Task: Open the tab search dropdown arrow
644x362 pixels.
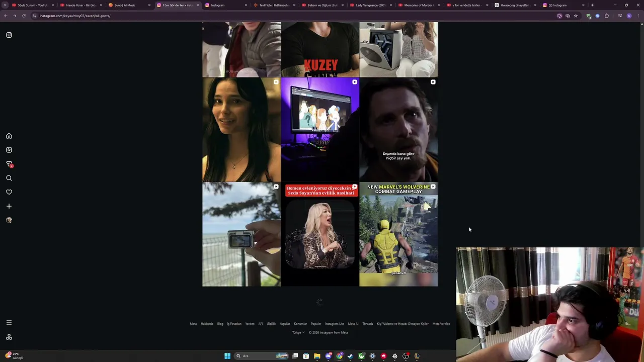Action: pyautogui.click(x=5, y=5)
